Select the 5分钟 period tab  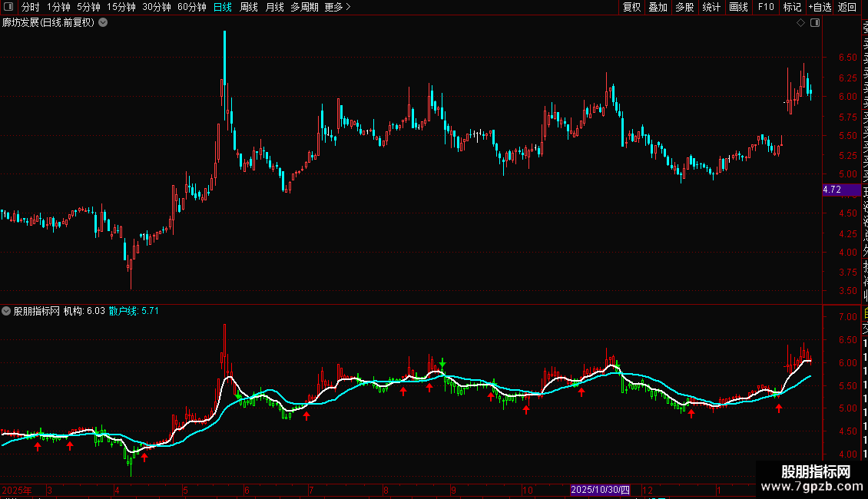[x=88, y=7]
